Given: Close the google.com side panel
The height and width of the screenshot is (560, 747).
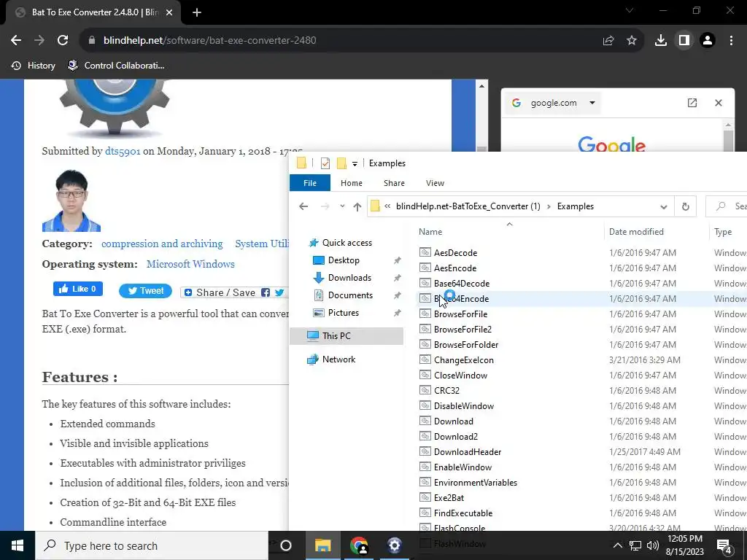Looking at the screenshot, I should [719, 103].
